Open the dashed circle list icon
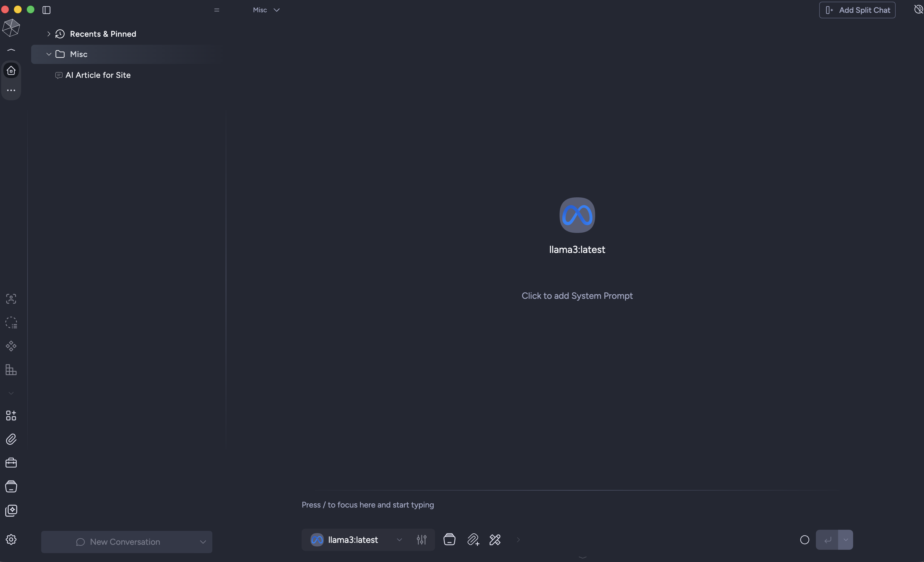 click(x=11, y=323)
